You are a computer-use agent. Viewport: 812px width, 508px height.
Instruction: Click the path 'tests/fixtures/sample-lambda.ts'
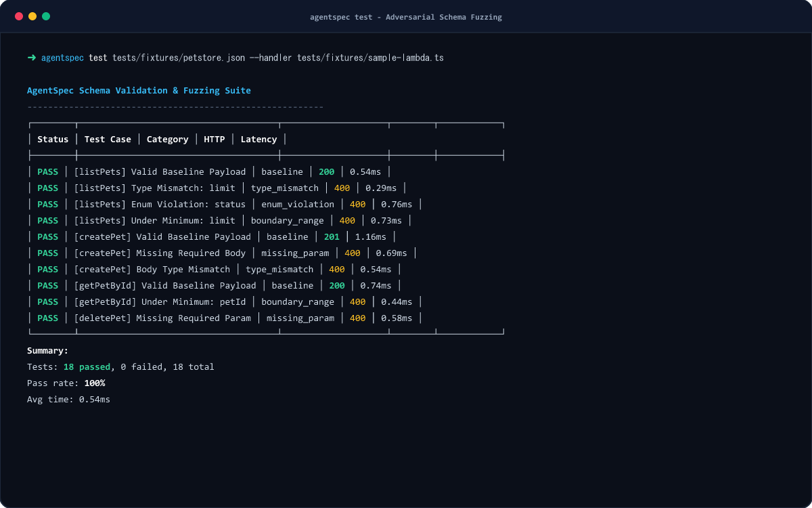370,58
